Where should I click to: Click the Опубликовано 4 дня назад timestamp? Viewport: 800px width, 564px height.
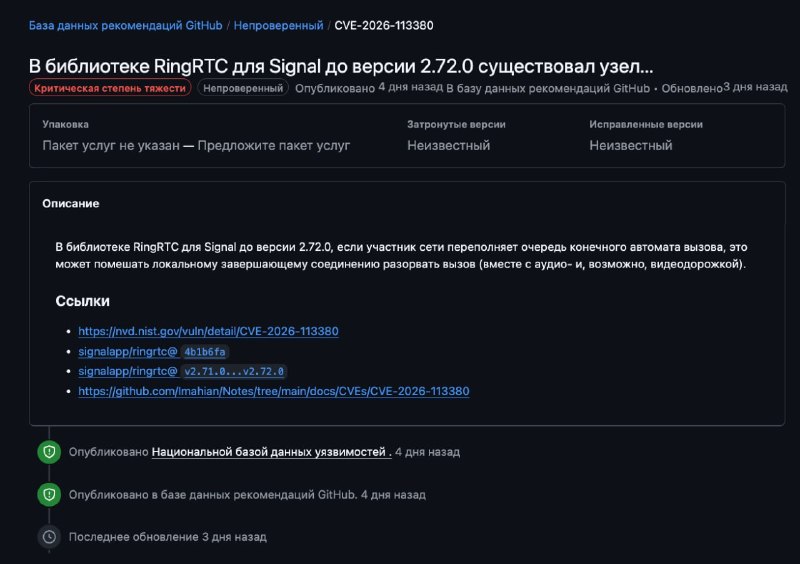[369, 88]
